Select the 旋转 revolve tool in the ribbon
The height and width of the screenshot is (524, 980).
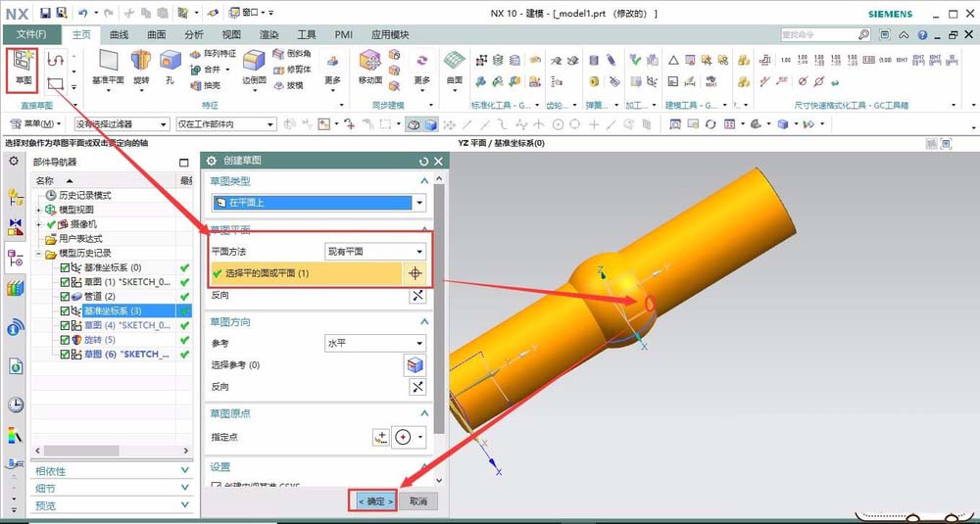[141, 69]
